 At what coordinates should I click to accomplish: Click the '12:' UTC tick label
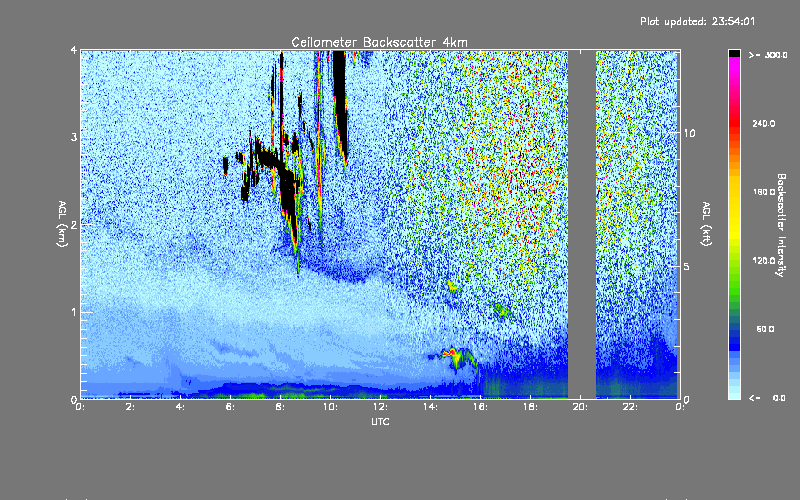coord(380,407)
